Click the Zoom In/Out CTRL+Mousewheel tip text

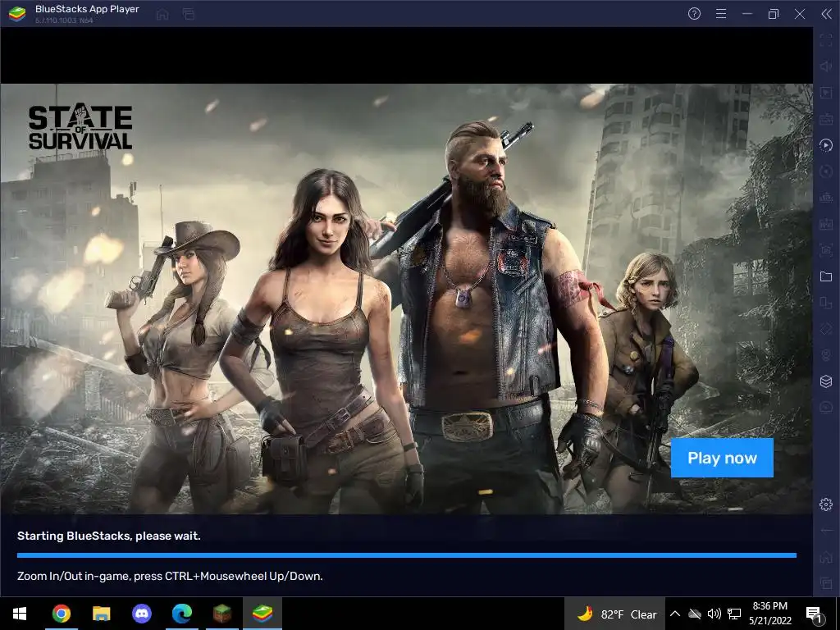coord(170,577)
